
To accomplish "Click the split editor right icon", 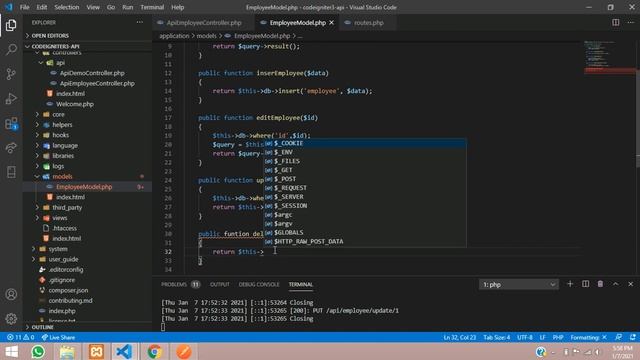I will (616, 22).
